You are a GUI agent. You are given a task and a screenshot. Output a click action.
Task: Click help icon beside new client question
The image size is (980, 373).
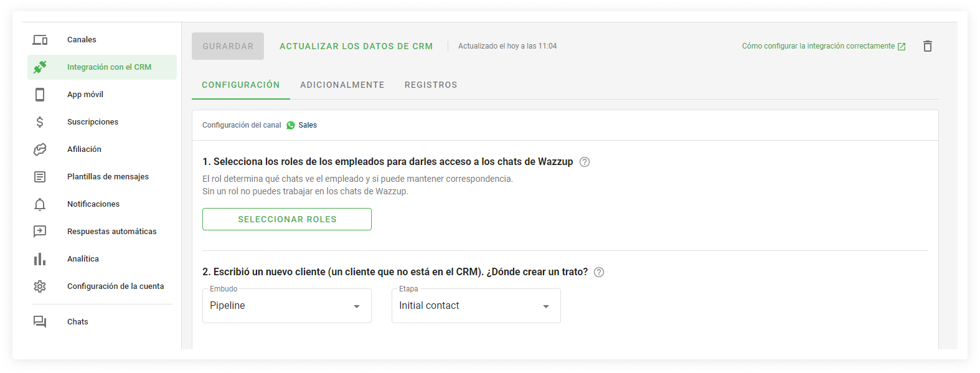point(598,272)
